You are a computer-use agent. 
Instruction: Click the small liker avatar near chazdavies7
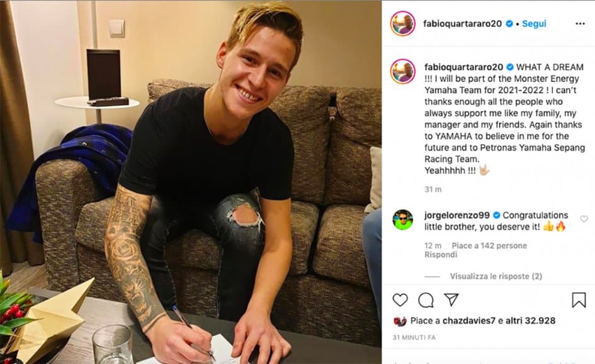coord(400,321)
